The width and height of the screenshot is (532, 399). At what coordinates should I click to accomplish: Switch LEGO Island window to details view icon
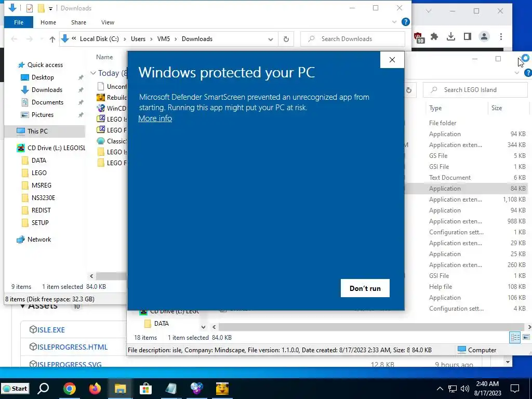pos(515,337)
